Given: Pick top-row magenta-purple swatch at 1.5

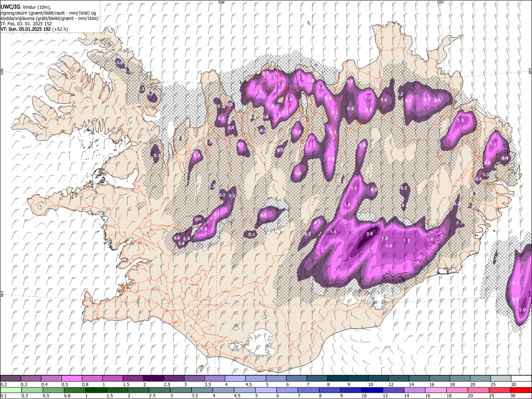Looking at the screenshot, I should pos(133,379).
